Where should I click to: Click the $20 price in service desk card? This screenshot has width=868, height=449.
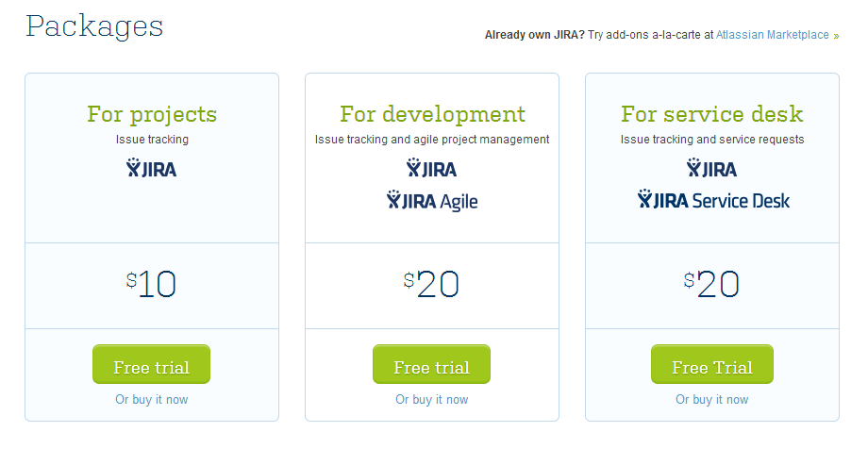(x=712, y=285)
